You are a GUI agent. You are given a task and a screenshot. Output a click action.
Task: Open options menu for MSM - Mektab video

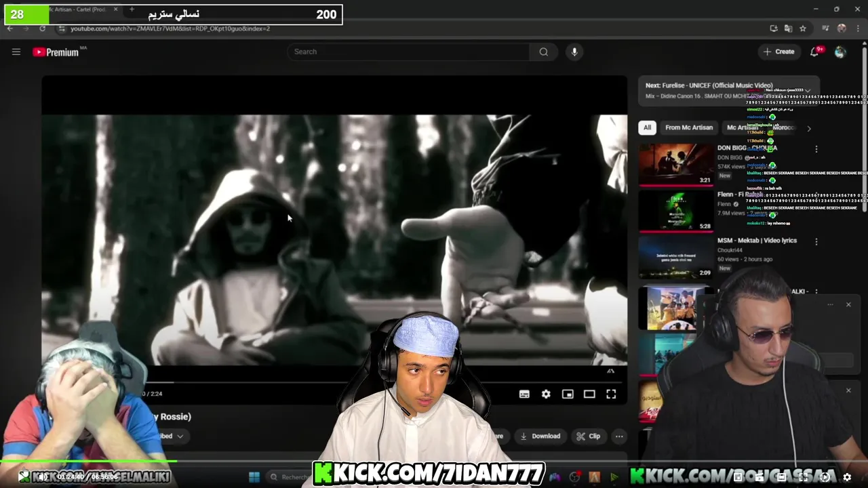click(816, 241)
